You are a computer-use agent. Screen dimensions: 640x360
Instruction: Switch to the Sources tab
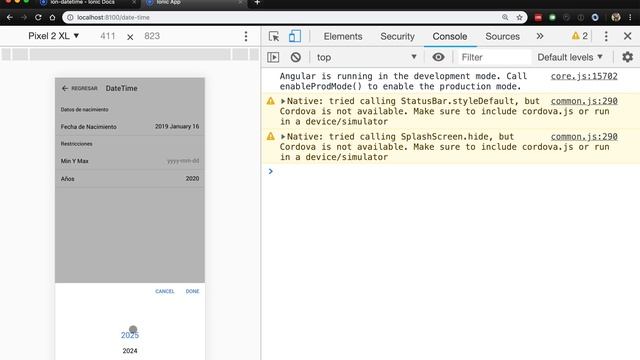click(502, 36)
